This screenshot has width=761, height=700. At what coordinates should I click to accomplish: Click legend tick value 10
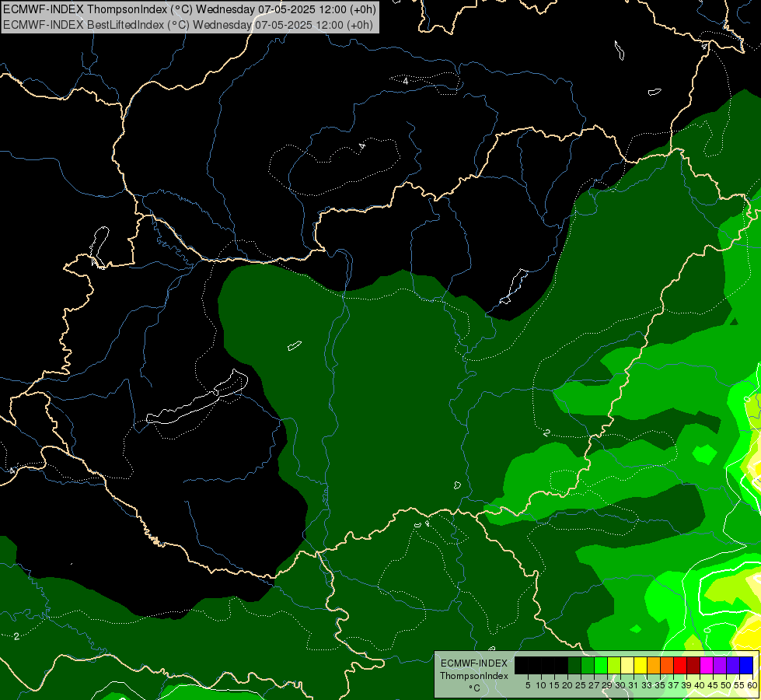(541, 685)
